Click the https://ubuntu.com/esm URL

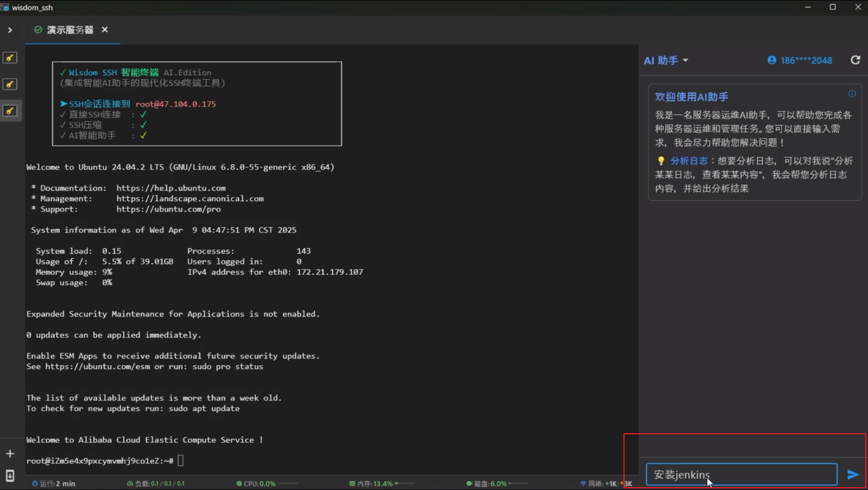pos(98,366)
